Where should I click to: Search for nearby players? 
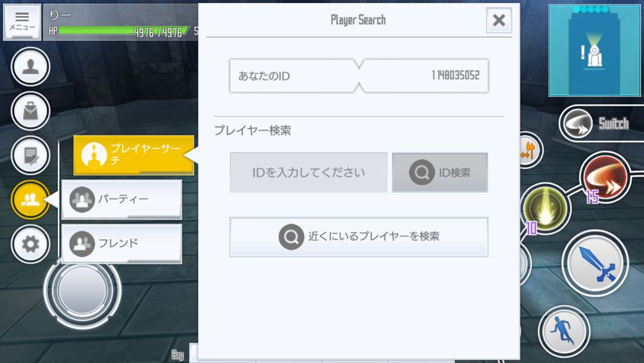[358, 236]
